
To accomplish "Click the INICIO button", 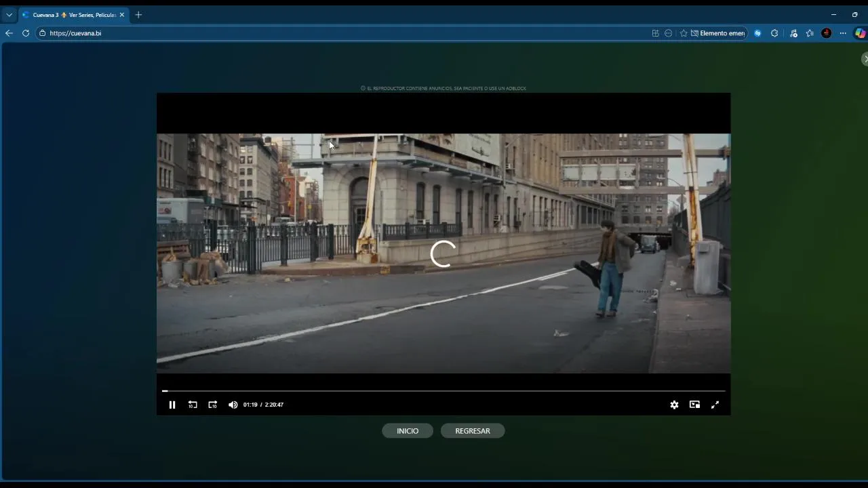I will (408, 431).
